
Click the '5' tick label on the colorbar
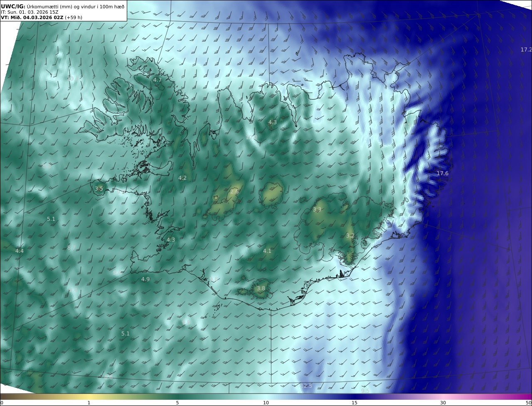pyautogui.click(x=177, y=403)
